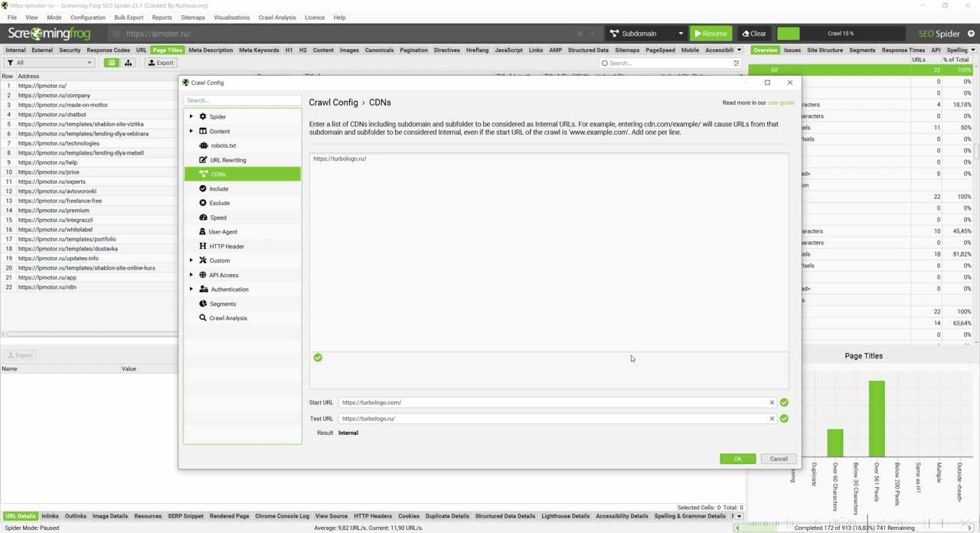Click the All row in Overview panel
The width and height of the screenshot is (980, 533).
[x=861, y=70]
